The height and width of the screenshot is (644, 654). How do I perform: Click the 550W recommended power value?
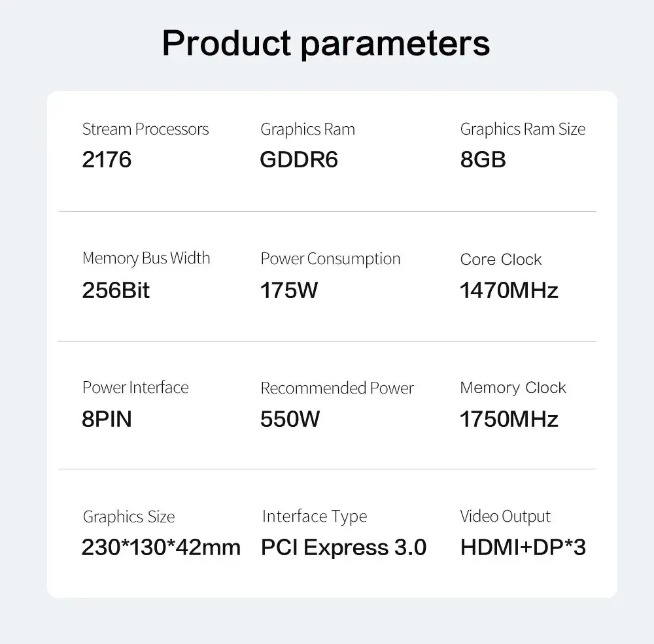[x=290, y=419]
